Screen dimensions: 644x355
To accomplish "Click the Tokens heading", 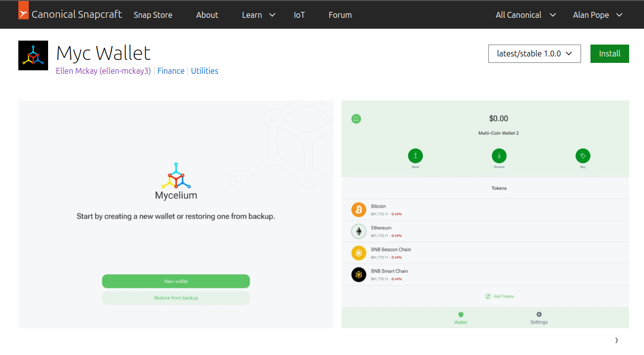I will click(x=499, y=188).
